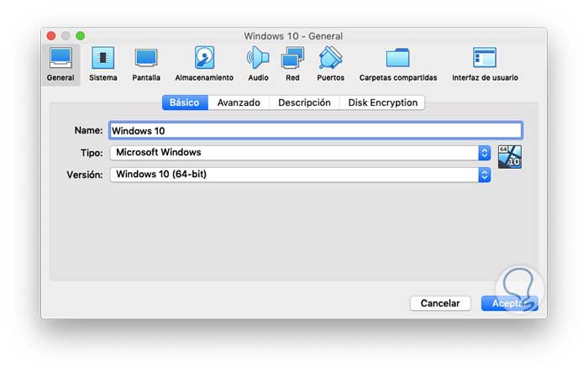Open the Red network settings

click(292, 65)
